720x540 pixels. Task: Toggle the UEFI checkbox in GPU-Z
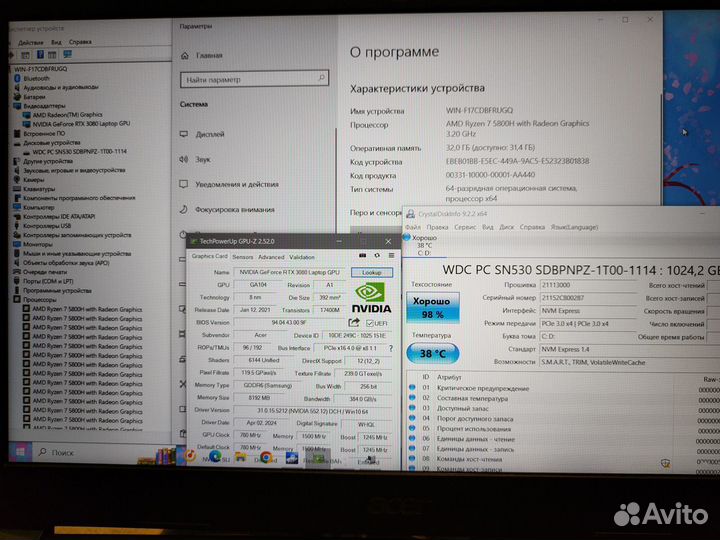tap(371, 323)
